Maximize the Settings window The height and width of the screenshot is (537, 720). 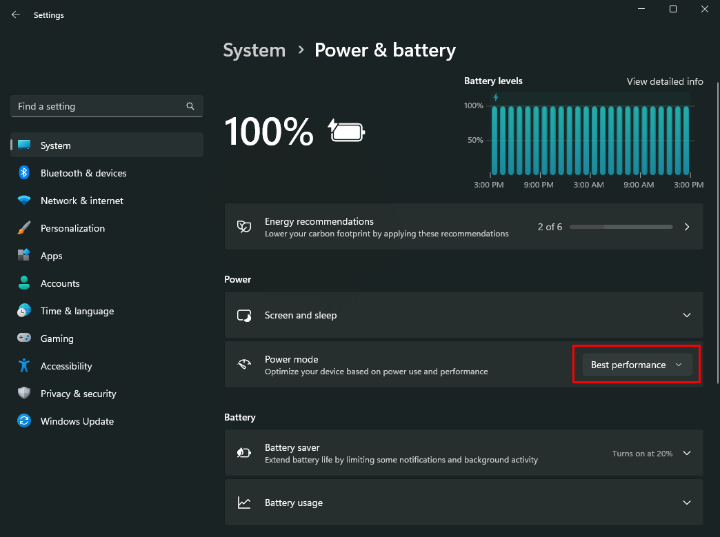[x=673, y=9]
